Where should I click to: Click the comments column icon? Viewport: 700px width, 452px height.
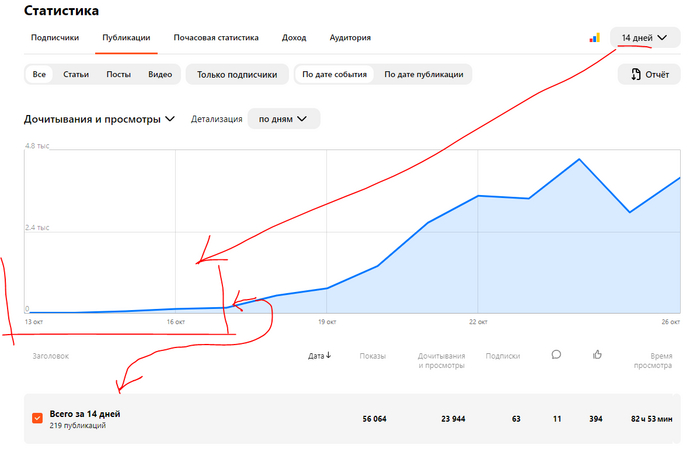click(x=556, y=354)
